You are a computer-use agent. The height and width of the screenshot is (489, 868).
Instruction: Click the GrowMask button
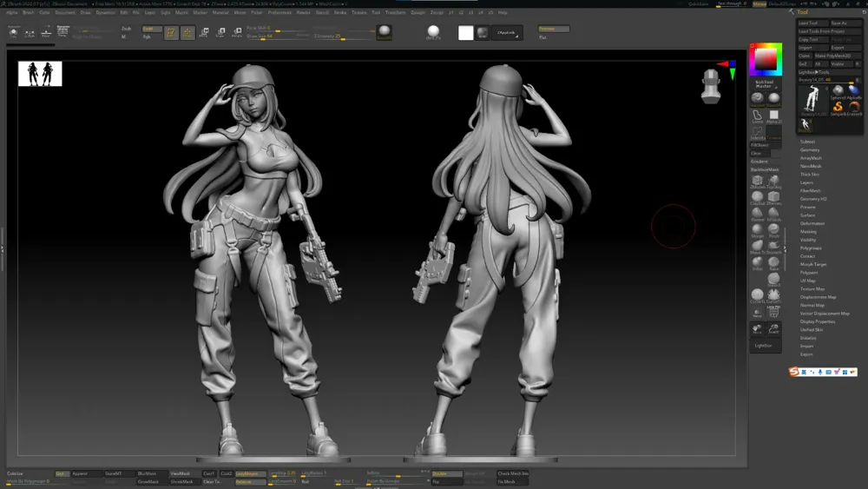pyautogui.click(x=151, y=482)
